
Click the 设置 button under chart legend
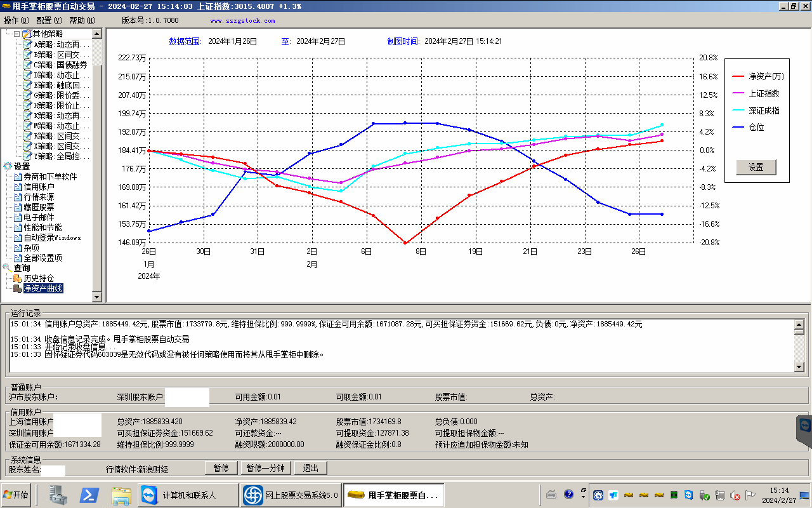756,168
